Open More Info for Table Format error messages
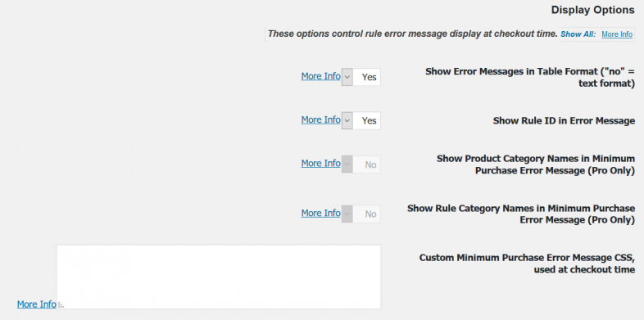Image resolution: width=644 pixels, height=320 pixels. tap(320, 76)
